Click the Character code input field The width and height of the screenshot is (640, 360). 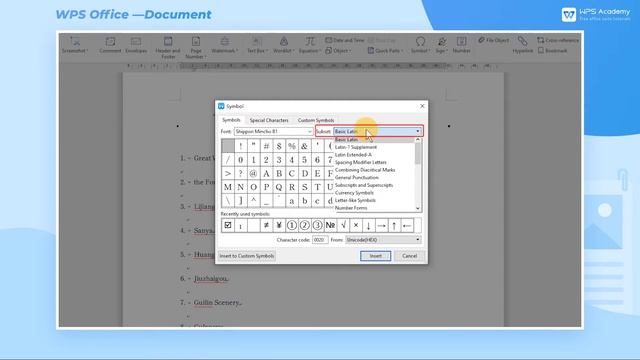coord(320,240)
